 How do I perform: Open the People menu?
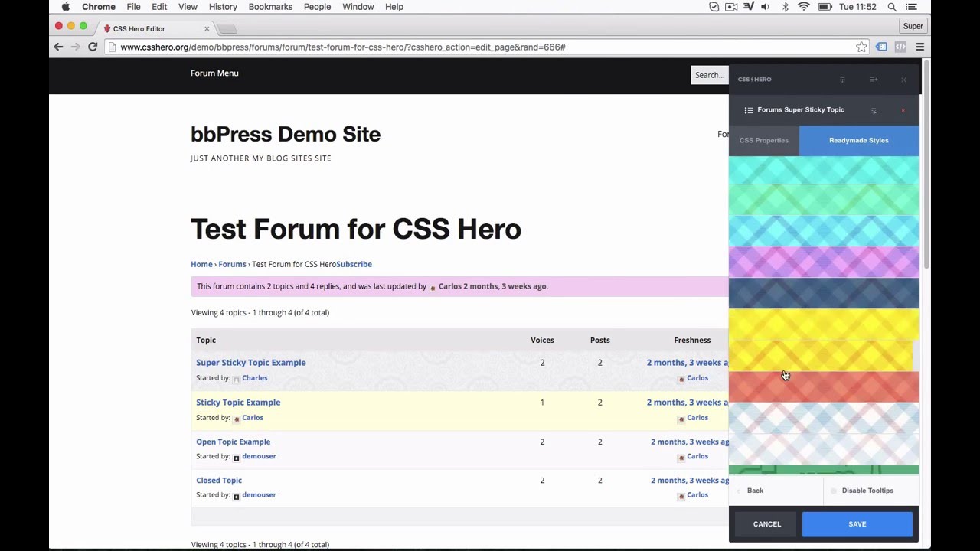click(317, 7)
